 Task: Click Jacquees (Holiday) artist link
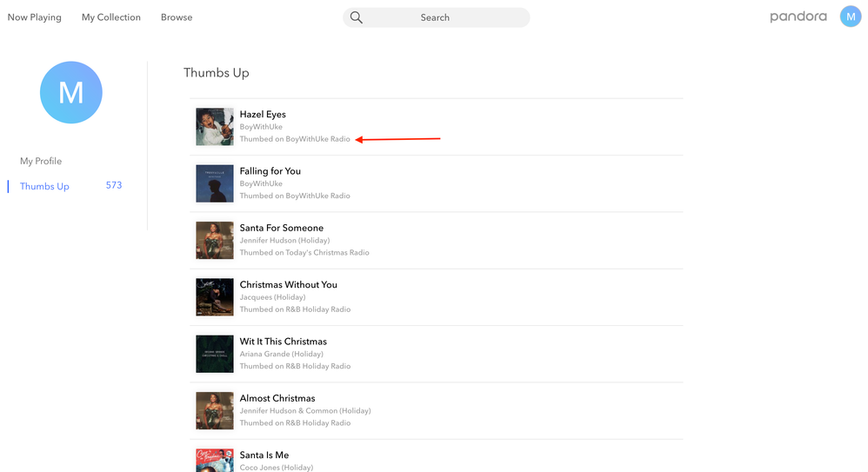[x=272, y=297]
